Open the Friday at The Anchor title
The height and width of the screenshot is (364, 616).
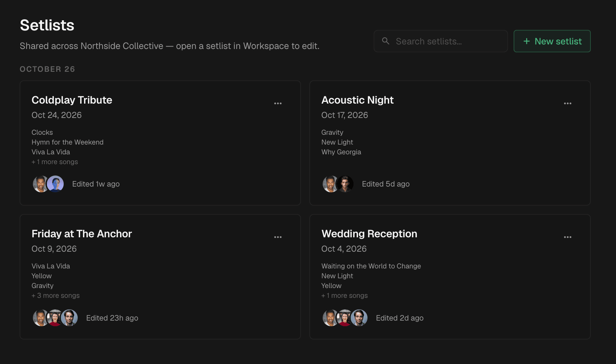(x=82, y=234)
